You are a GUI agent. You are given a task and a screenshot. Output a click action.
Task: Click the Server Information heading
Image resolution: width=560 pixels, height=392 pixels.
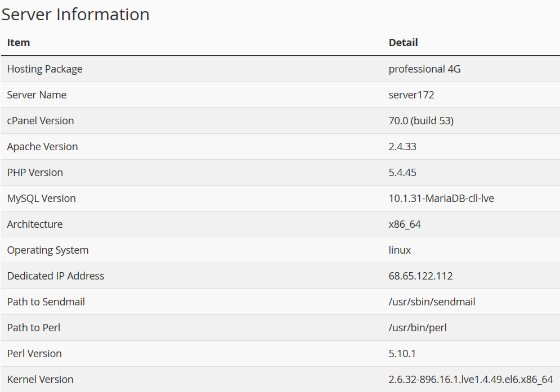click(x=75, y=15)
